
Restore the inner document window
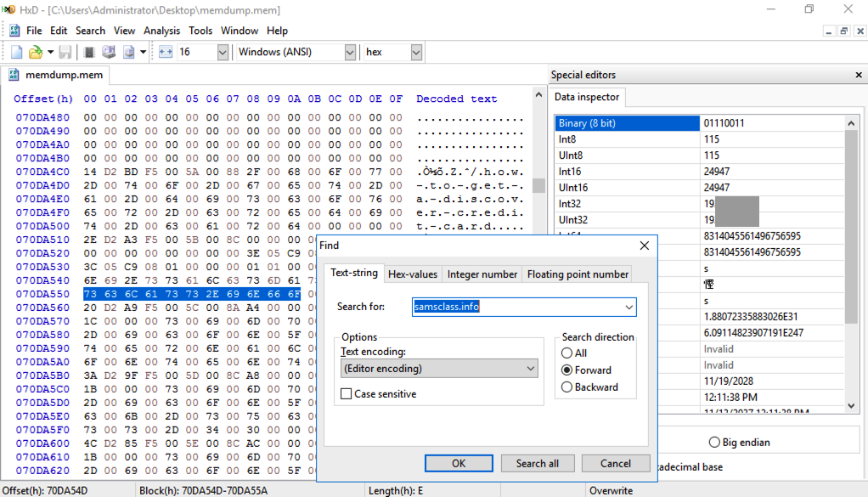(843, 31)
